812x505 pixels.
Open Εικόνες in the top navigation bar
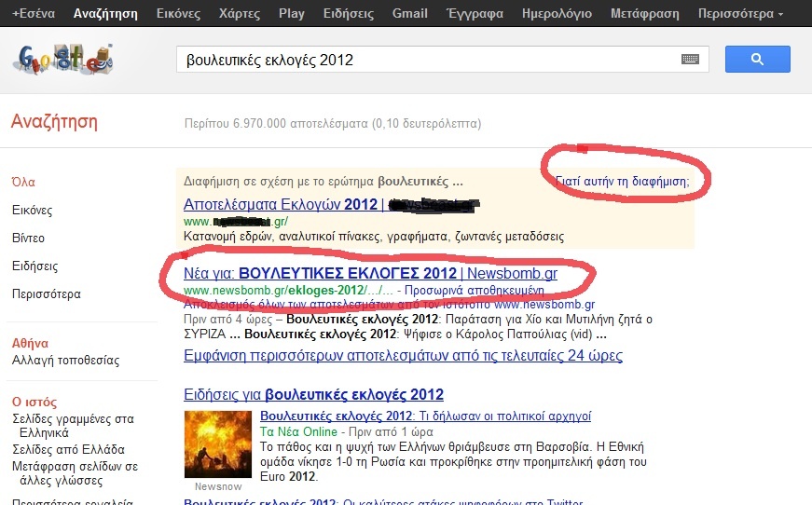click(178, 14)
